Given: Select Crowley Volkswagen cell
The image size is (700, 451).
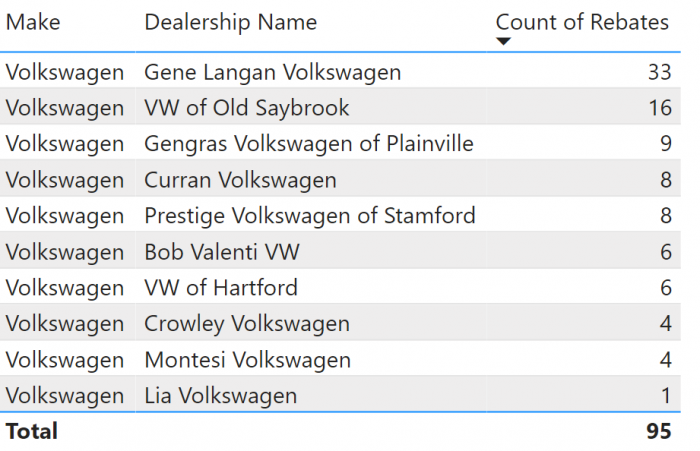Looking at the screenshot, I should (x=247, y=324).
